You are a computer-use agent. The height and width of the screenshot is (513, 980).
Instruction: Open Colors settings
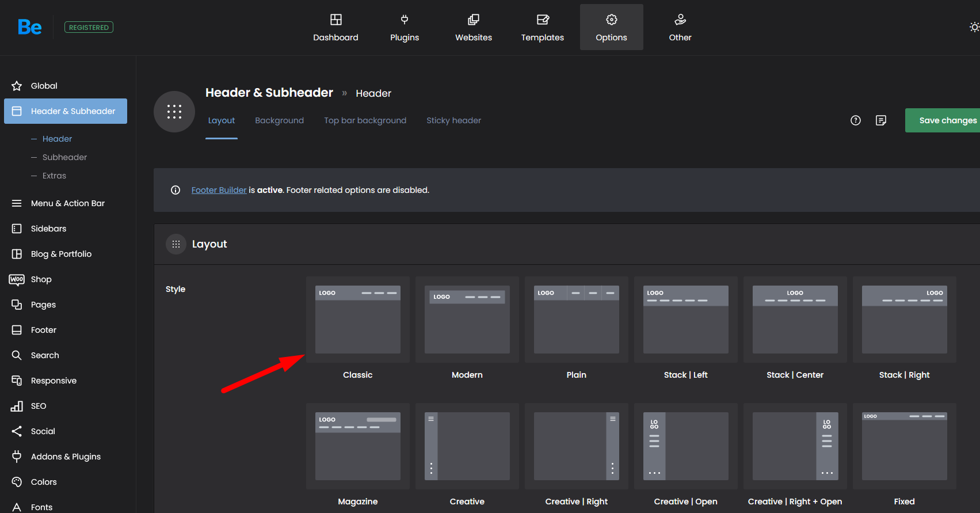(x=66, y=482)
